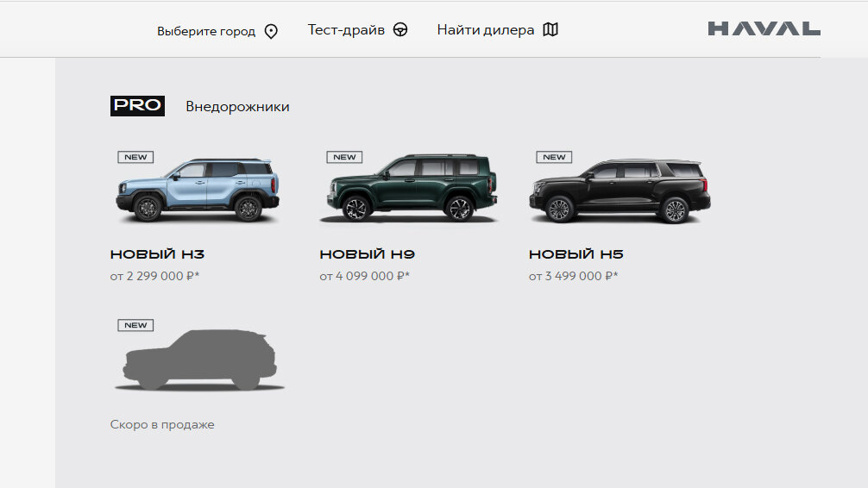Click the green Новый H9 car image
The image size is (868, 488).
click(408, 188)
